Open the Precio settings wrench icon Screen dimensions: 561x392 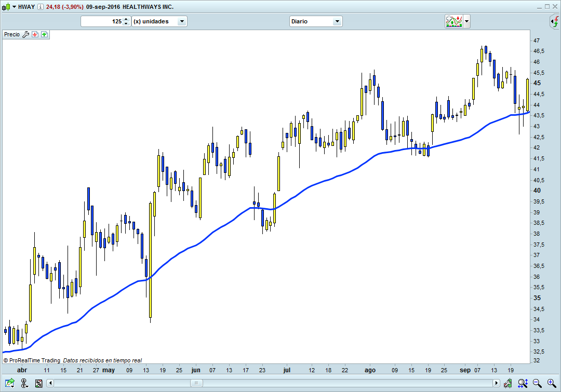tap(25, 34)
